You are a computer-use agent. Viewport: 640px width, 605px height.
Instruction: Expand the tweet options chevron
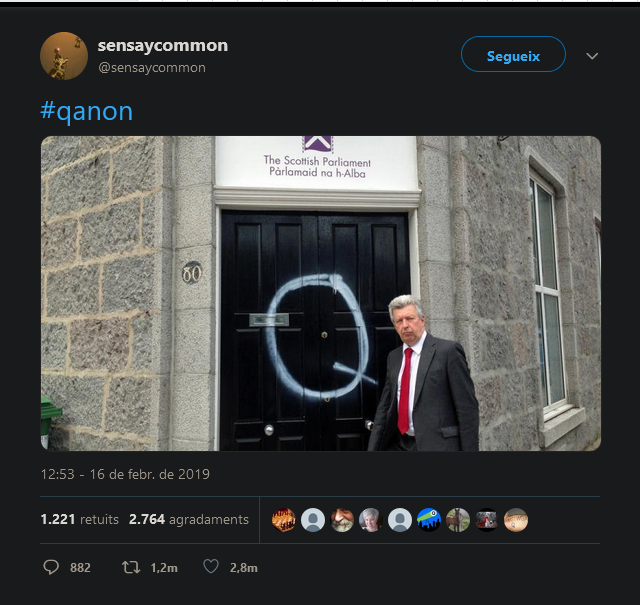pos(592,56)
